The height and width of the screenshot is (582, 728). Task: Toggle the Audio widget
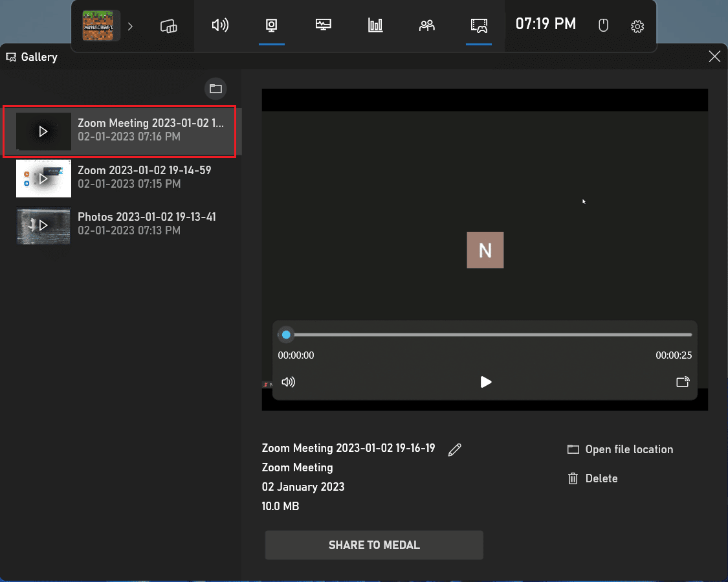pos(220,26)
